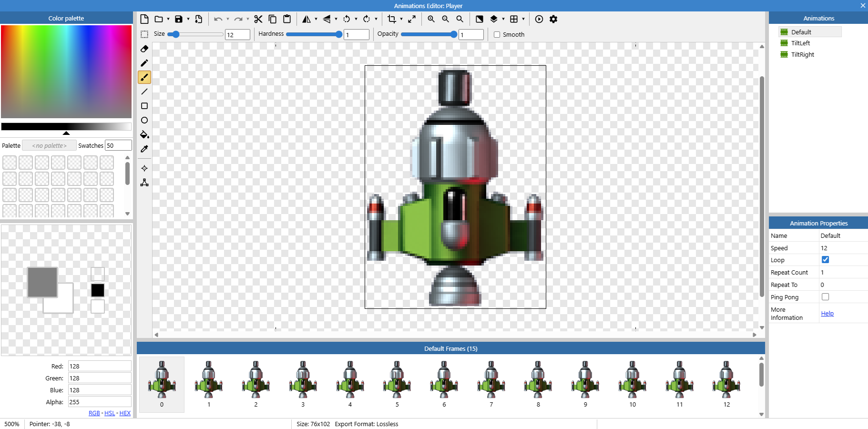Open the Help link
868x429 pixels.
pyautogui.click(x=827, y=314)
